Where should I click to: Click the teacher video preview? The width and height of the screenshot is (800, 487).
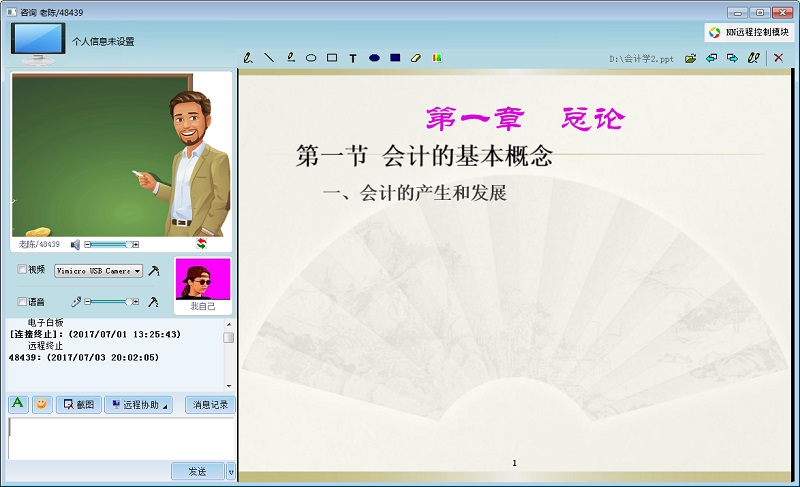click(x=121, y=155)
